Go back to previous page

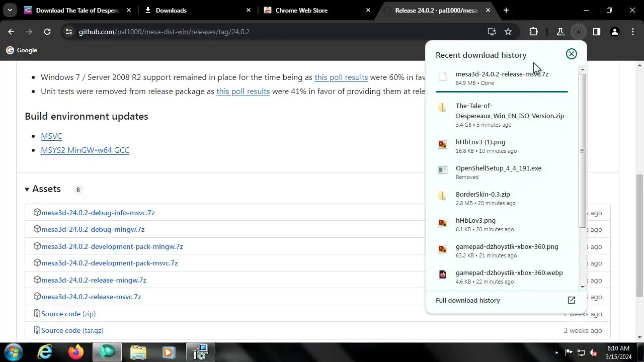(x=11, y=32)
